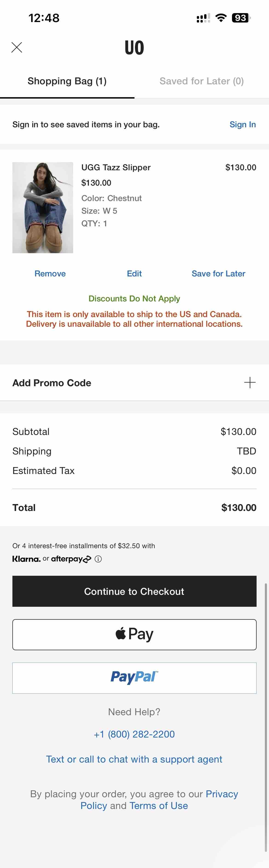Sign In to see saved items
Viewport: 269px width, 868px height.
pyautogui.click(x=243, y=124)
